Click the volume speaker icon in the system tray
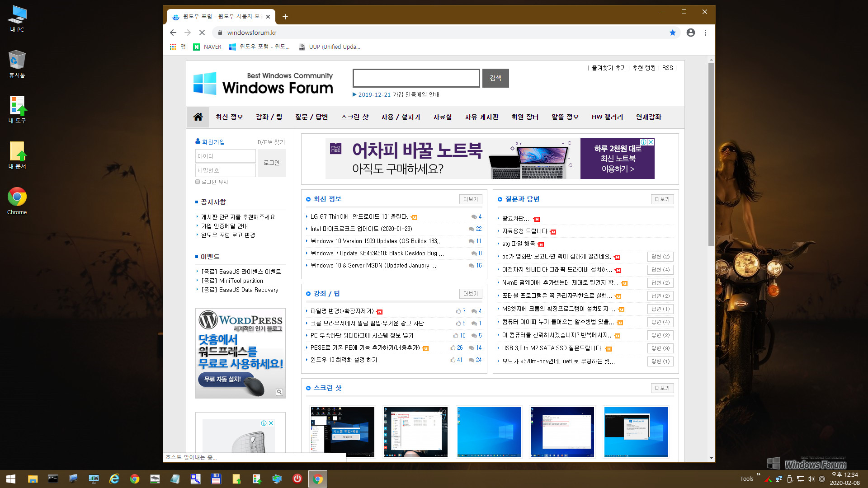The image size is (868, 488). 811,479
